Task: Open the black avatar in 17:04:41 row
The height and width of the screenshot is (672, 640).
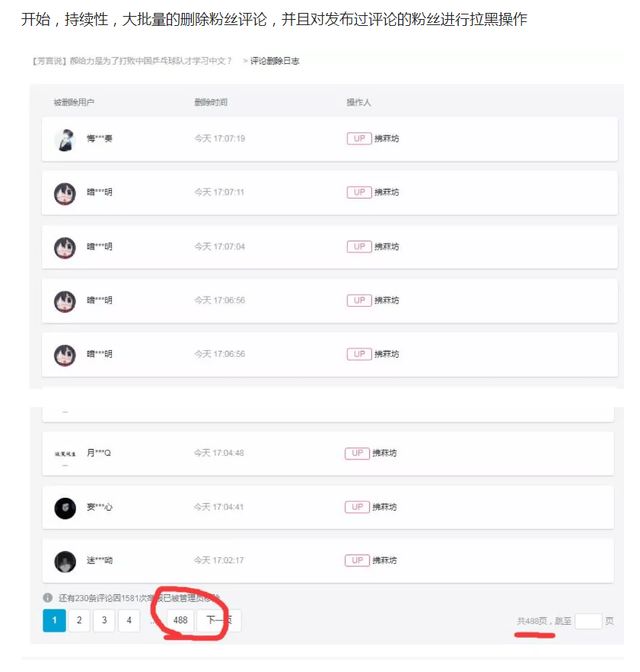Action: pyautogui.click(x=65, y=508)
